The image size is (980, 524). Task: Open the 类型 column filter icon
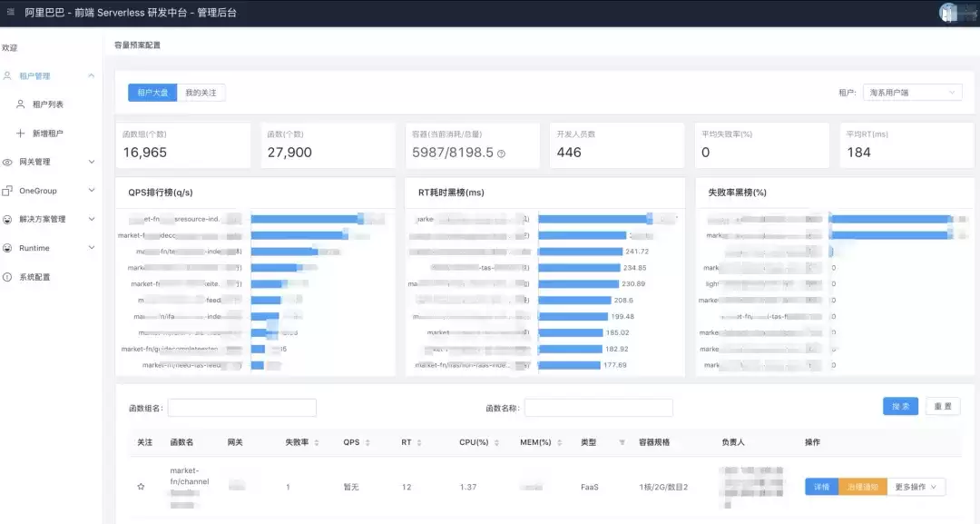622,442
